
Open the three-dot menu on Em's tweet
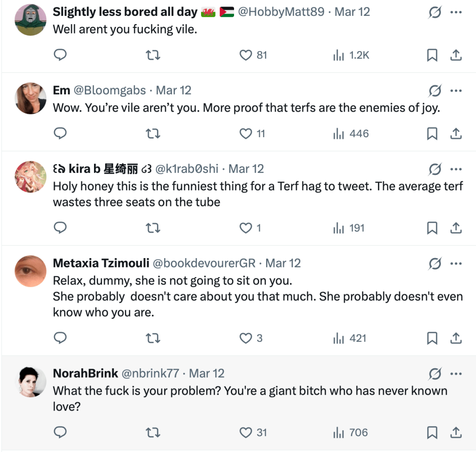click(456, 91)
